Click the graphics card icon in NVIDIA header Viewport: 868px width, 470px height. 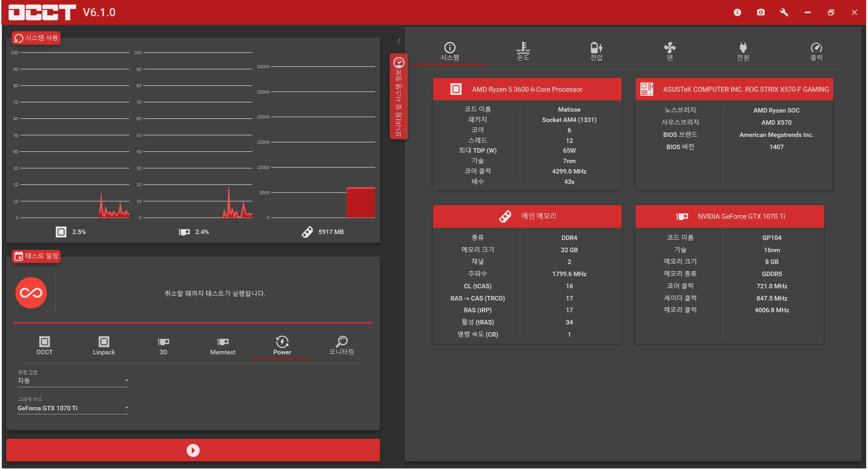point(682,216)
